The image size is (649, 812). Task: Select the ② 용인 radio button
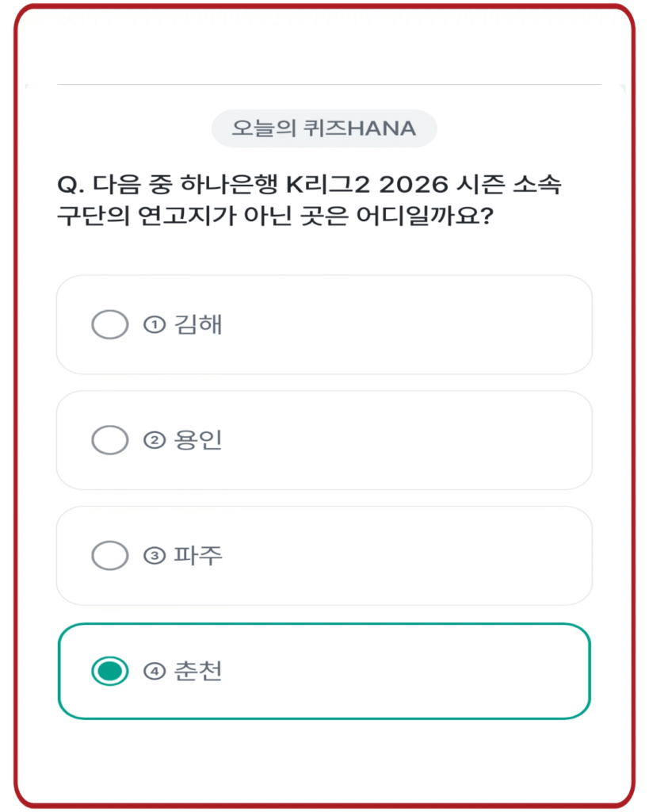click(109, 440)
